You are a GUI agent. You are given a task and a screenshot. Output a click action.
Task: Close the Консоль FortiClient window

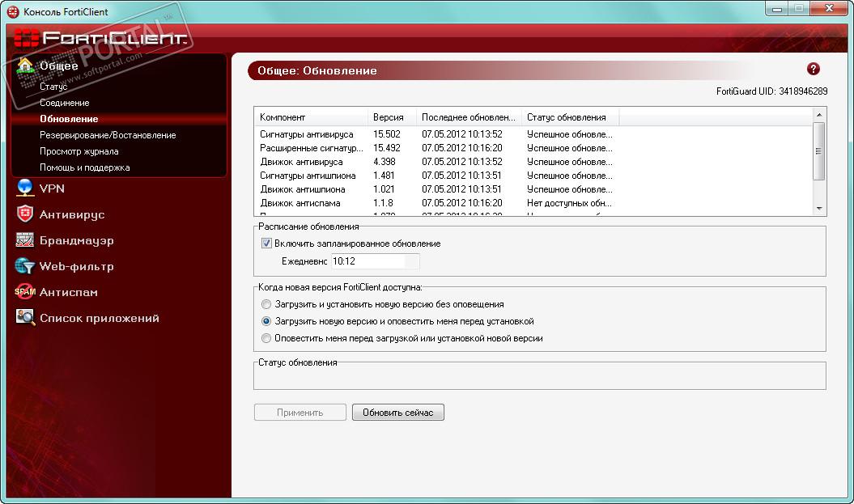829,8
